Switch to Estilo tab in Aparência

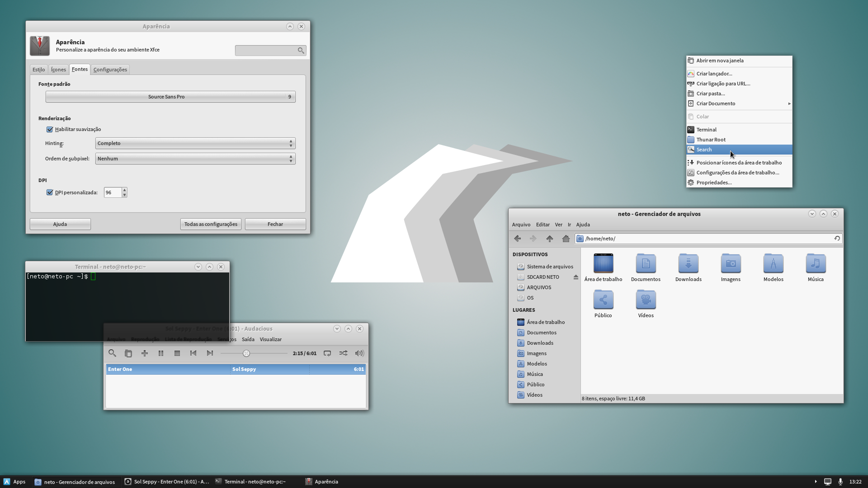38,70
